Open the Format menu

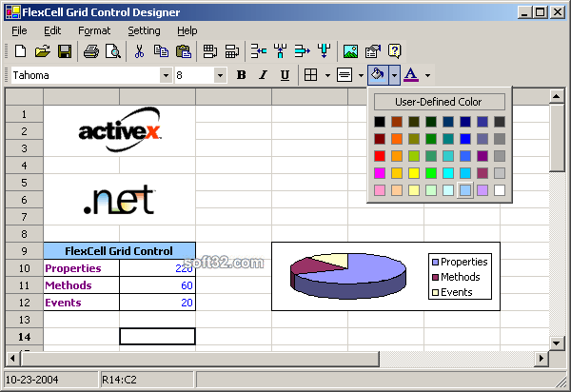pyautogui.click(x=94, y=30)
